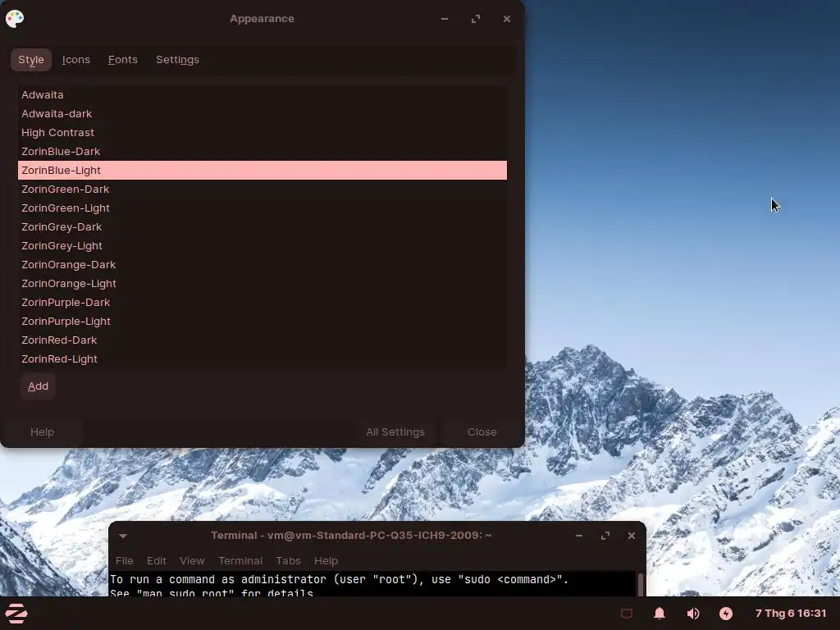Click the Terminal scrollbar

(640, 584)
